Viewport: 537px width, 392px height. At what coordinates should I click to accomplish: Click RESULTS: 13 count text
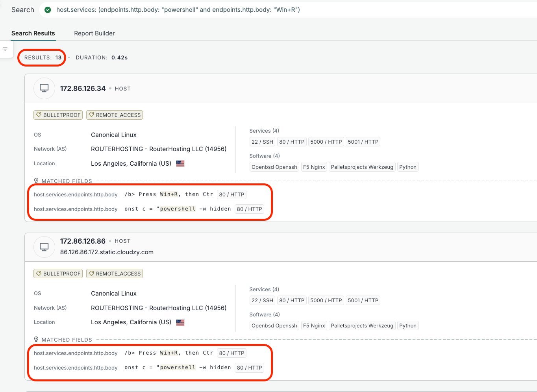pos(43,57)
